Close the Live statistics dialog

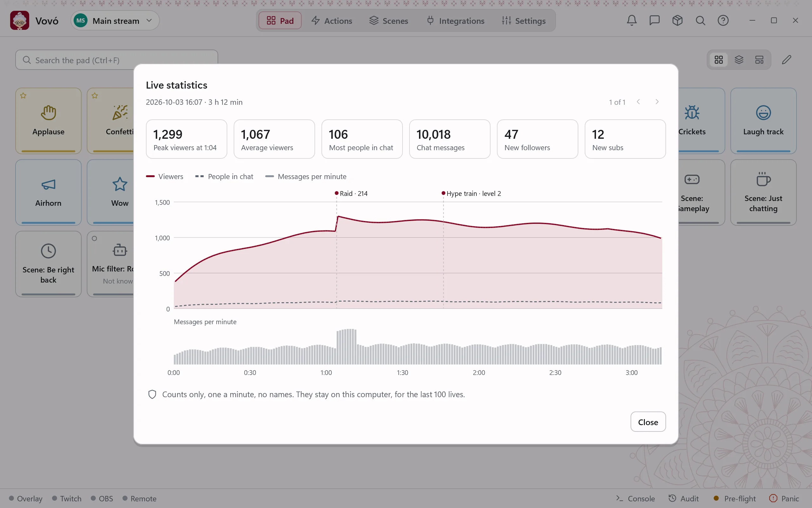648,422
